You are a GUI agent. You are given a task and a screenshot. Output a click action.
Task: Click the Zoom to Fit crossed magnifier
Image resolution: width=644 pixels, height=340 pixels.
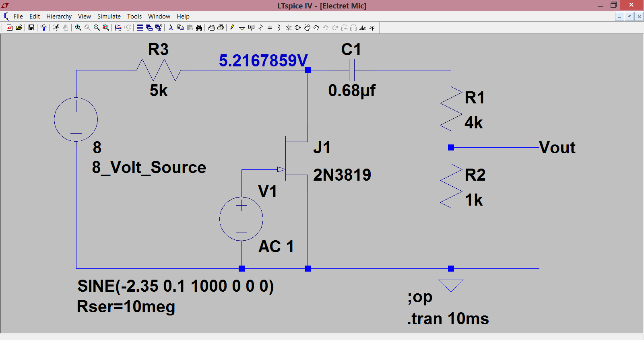click(106, 28)
